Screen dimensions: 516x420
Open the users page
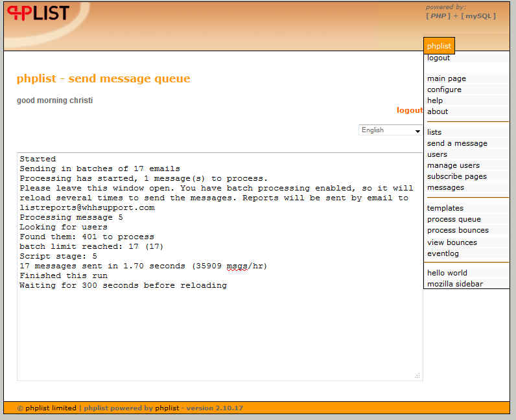(x=437, y=154)
